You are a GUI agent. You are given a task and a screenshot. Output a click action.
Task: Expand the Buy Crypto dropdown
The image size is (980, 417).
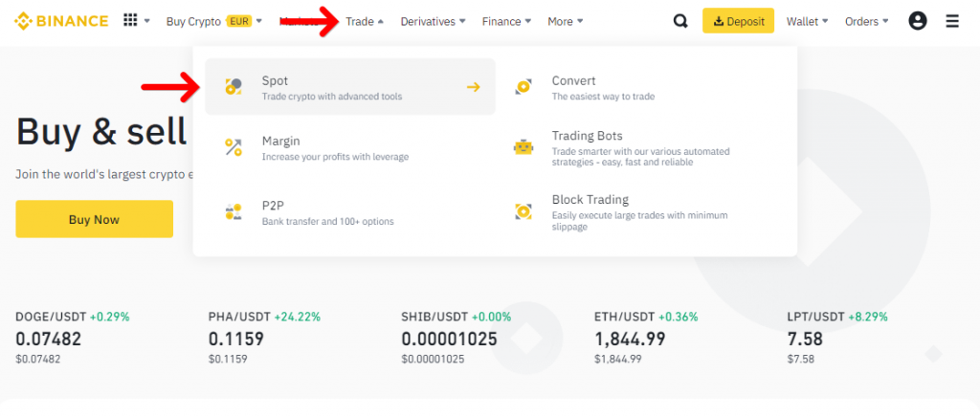click(x=213, y=21)
